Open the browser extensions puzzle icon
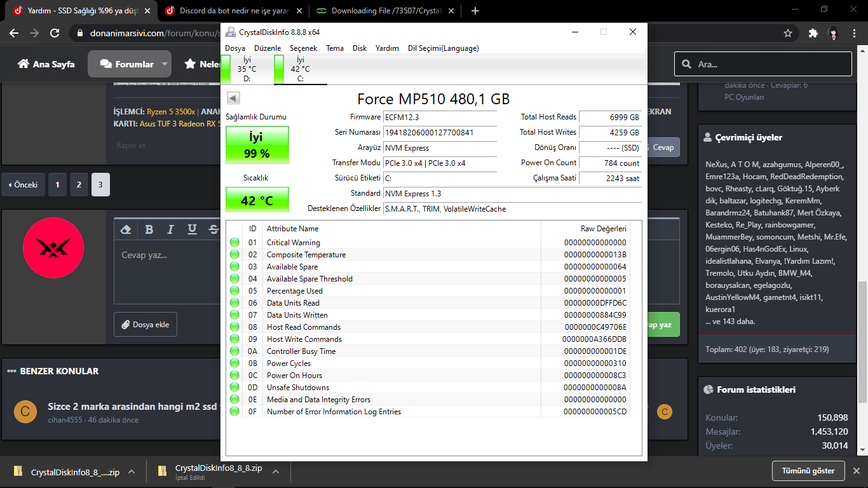 point(813,33)
